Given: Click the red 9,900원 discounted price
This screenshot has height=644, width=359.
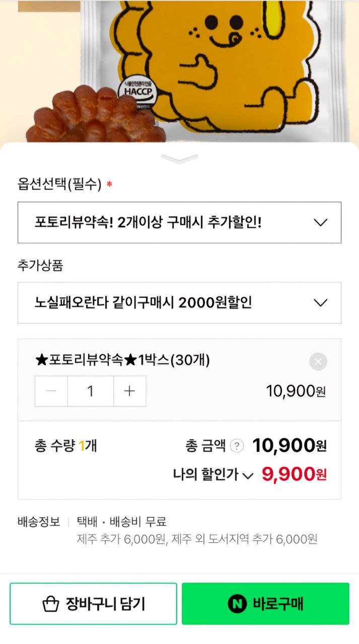Looking at the screenshot, I should [294, 474].
